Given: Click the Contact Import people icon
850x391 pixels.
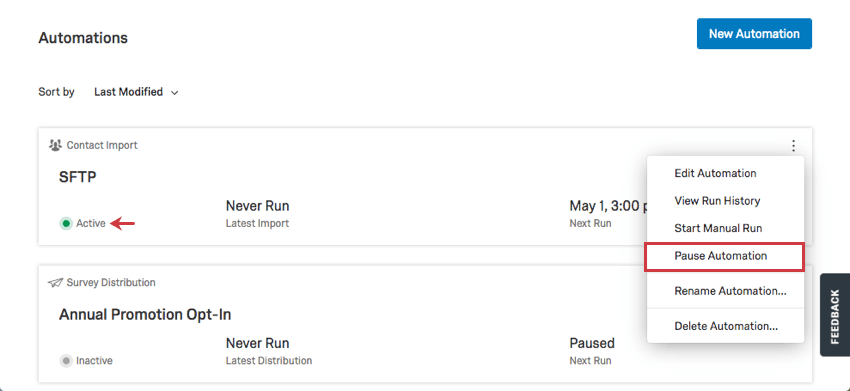Looking at the screenshot, I should point(55,145).
